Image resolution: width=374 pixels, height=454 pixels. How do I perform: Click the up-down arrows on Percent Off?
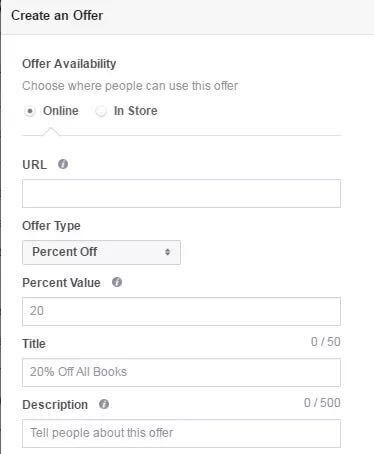168,252
